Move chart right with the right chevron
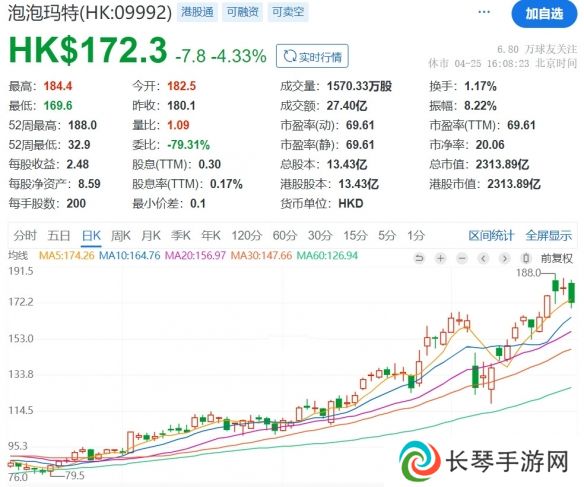 (505, 258)
